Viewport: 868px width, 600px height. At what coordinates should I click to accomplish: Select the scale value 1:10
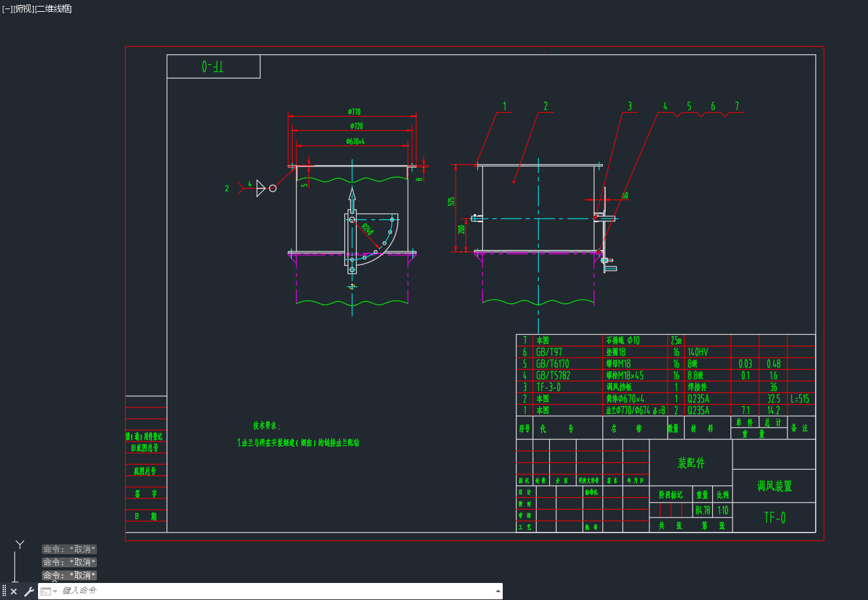pyautogui.click(x=723, y=510)
